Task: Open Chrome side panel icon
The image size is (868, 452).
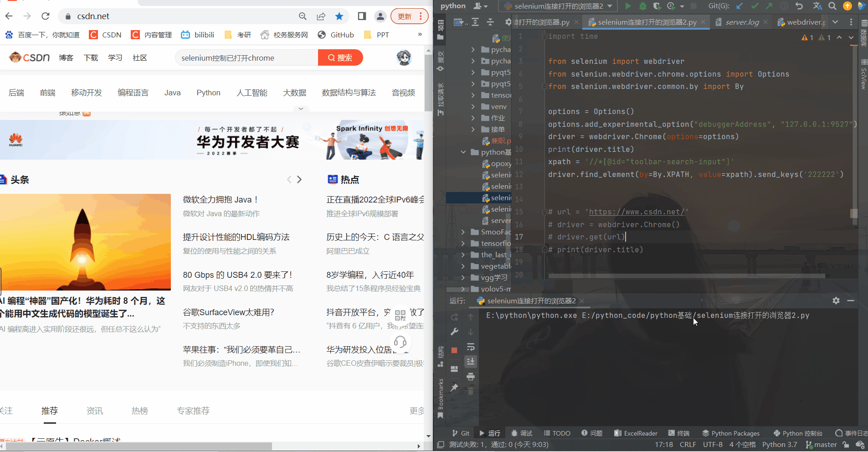Action: tap(362, 16)
